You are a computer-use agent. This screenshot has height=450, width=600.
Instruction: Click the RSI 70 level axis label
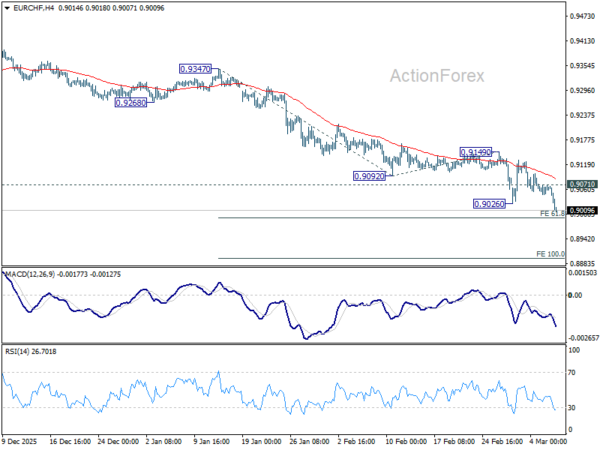point(572,372)
